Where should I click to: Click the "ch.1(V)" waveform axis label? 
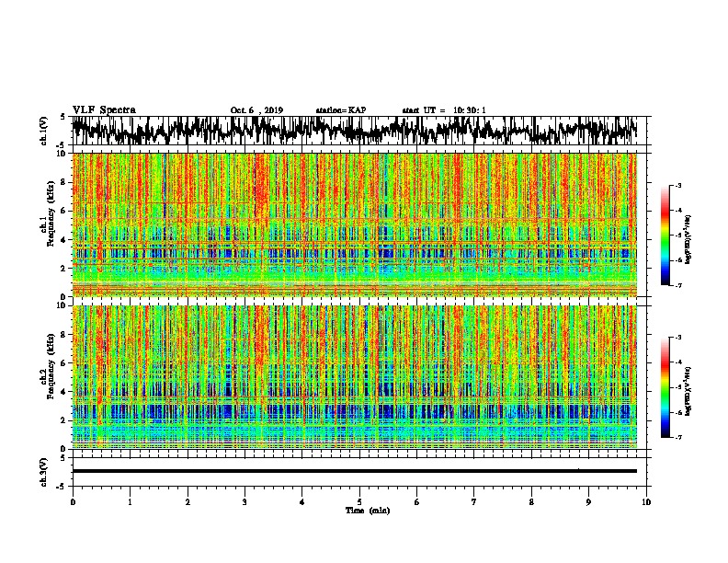(x=43, y=131)
